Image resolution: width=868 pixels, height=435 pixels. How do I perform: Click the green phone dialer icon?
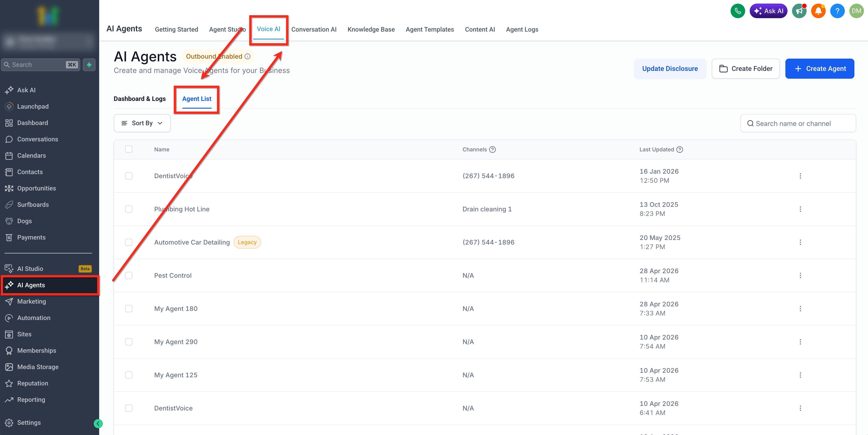[x=738, y=11]
